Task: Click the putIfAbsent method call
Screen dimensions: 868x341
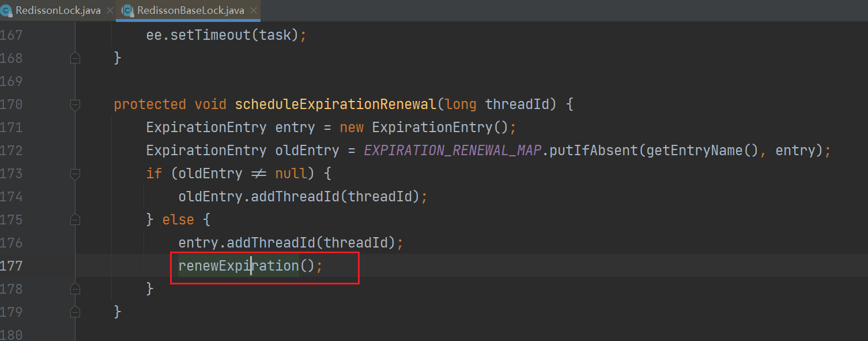Action: click(594, 151)
